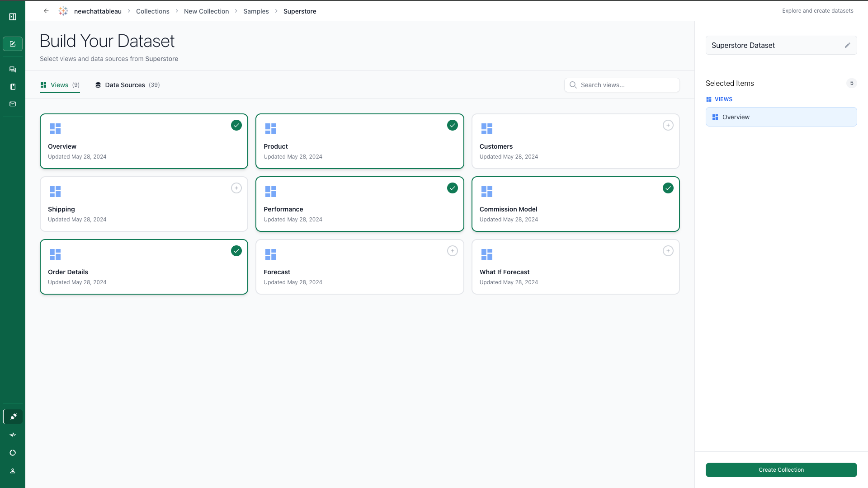Screen dimensions: 868x488
Task: Click the connector plug icon near sidebar bottom
Action: coord(12,417)
